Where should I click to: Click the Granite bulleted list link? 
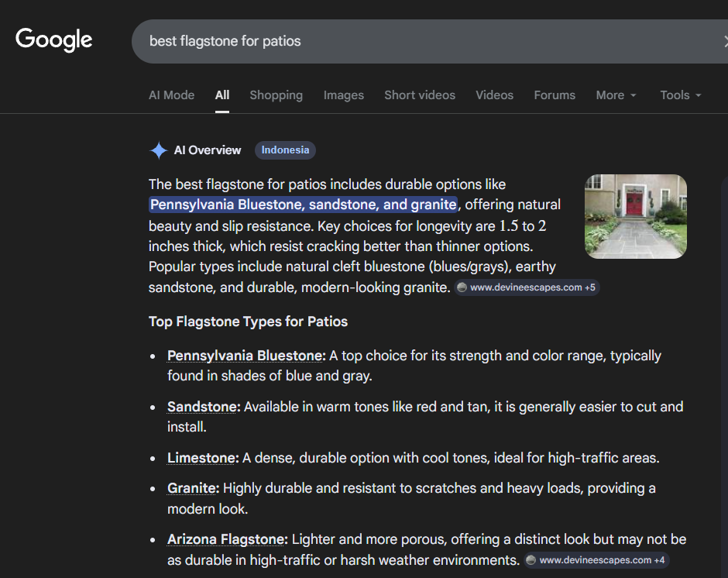193,488
